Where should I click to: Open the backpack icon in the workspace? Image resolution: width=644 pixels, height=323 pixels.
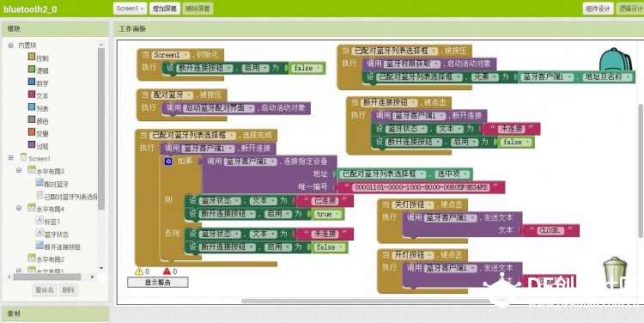(x=616, y=59)
